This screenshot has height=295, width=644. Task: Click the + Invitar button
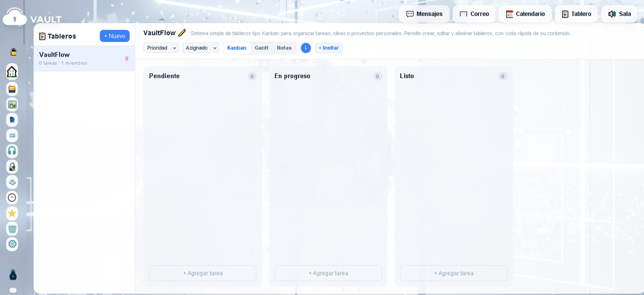(x=329, y=48)
